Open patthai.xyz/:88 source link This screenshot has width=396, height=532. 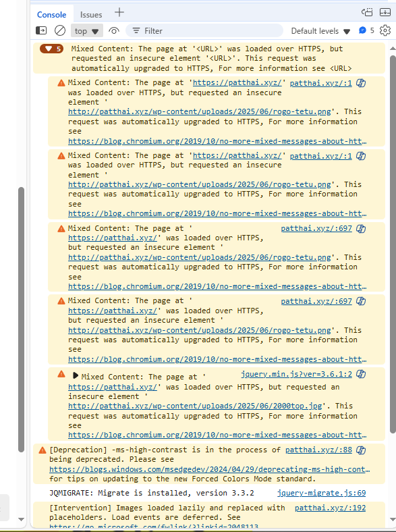[x=318, y=450]
